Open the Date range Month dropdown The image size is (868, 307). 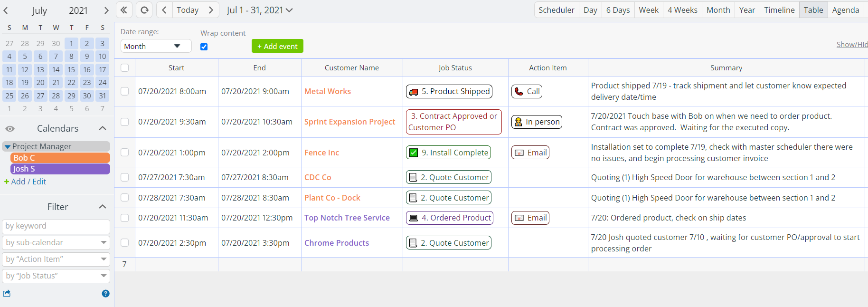tap(156, 46)
